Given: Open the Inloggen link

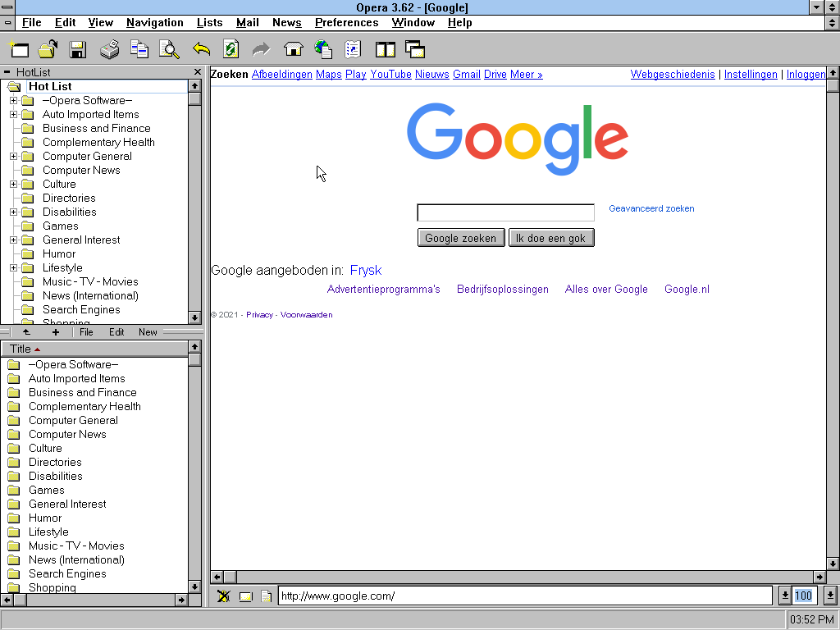Looking at the screenshot, I should [806, 75].
